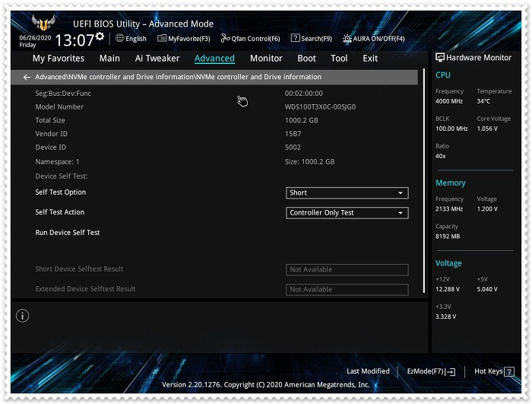The height and width of the screenshot is (404, 532).
Task: Change language from English
Action: (136, 39)
